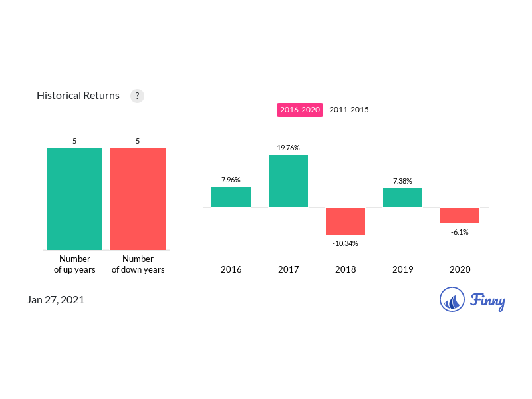Click the Finny sailboat logo icon
This screenshot has width=532, height=399.
[x=452, y=300]
